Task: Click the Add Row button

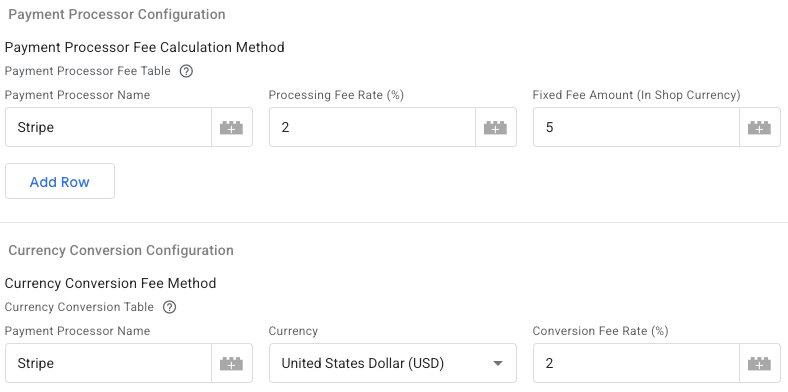Action: pyautogui.click(x=60, y=181)
